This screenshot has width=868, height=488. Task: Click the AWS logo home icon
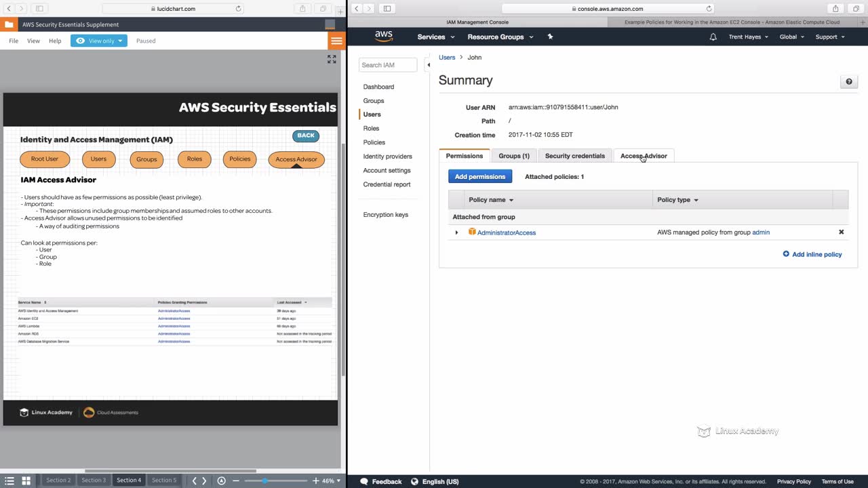(384, 37)
